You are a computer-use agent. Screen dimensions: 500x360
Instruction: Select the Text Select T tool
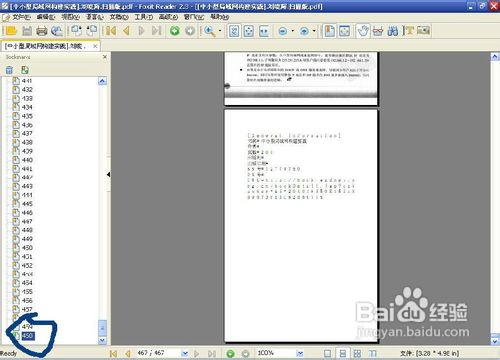point(408,31)
